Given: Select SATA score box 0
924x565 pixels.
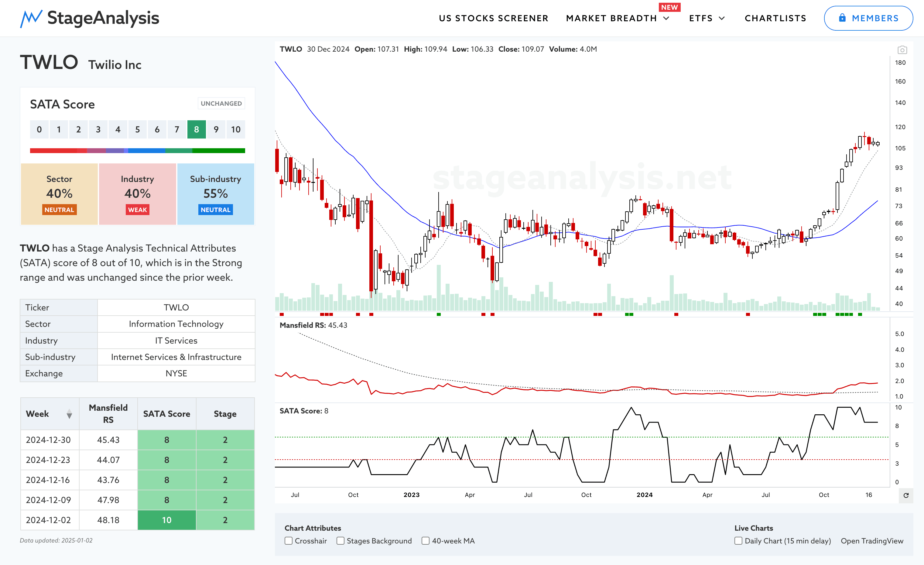Looking at the screenshot, I should tap(39, 129).
